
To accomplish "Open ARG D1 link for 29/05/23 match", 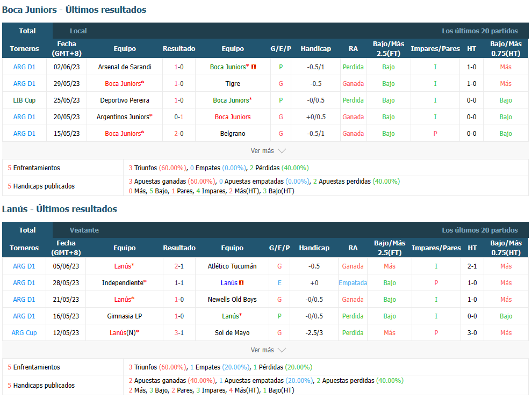I will point(24,84).
